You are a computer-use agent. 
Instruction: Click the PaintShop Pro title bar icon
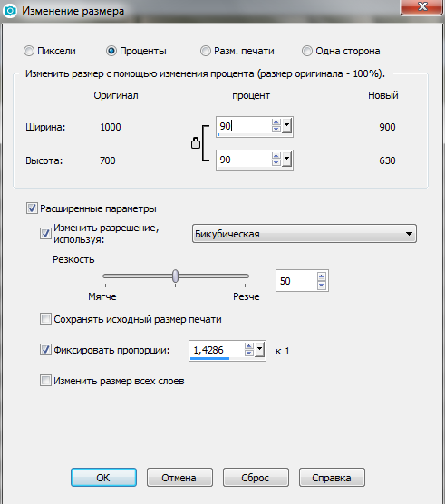10,11
